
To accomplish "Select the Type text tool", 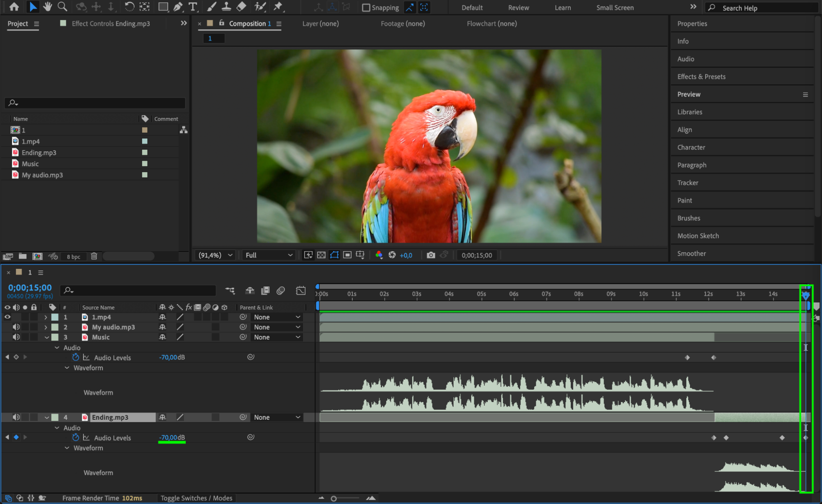I will click(192, 7).
